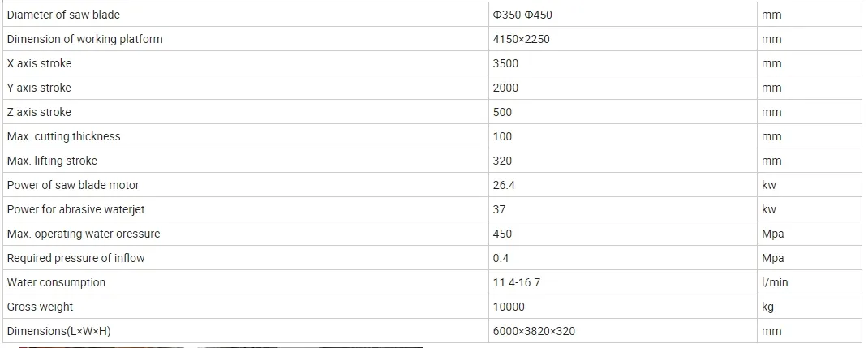Image resolution: width=868 pixels, height=348 pixels.
Task: Select the 3500 value cell
Action: (x=505, y=64)
